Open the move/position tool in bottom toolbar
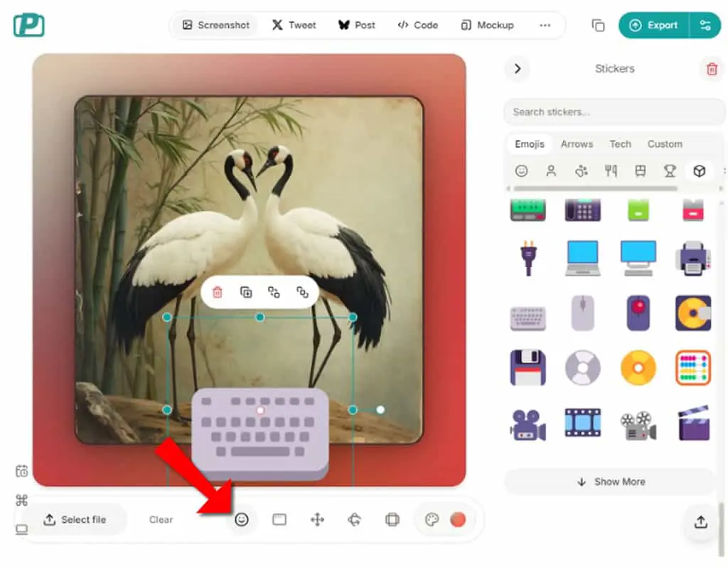This screenshot has height=569, width=728. click(317, 519)
